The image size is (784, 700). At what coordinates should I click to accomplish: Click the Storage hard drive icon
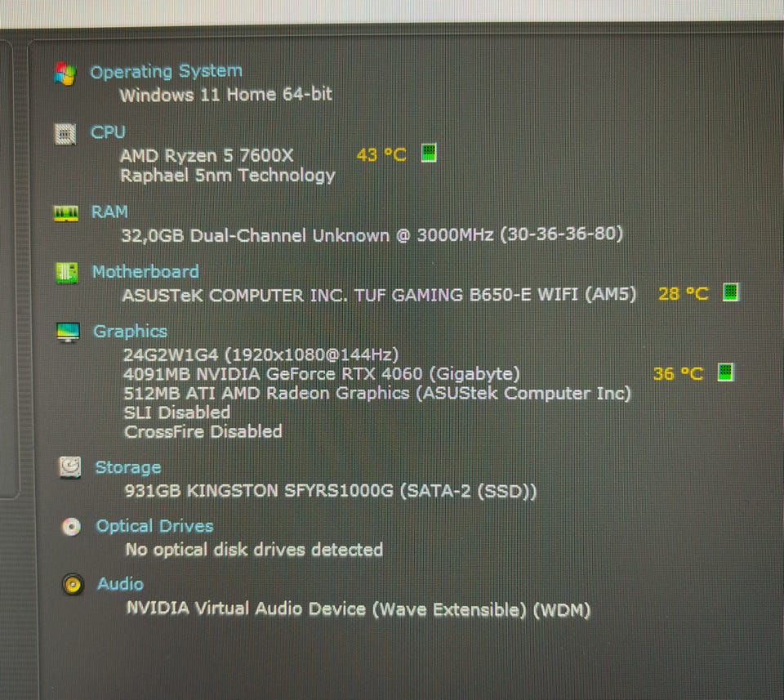coord(70,467)
